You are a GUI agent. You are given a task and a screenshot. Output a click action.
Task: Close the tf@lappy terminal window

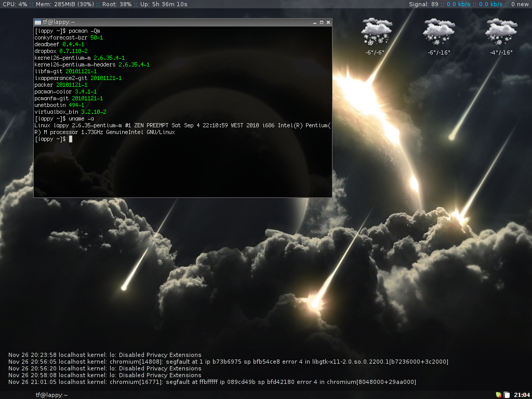click(x=328, y=22)
